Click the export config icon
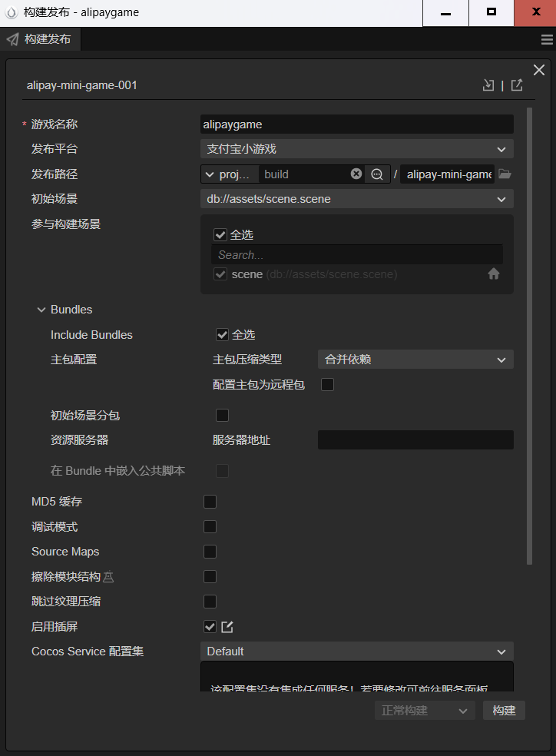Image resolution: width=556 pixels, height=756 pixels. click(x=517, y=85)
